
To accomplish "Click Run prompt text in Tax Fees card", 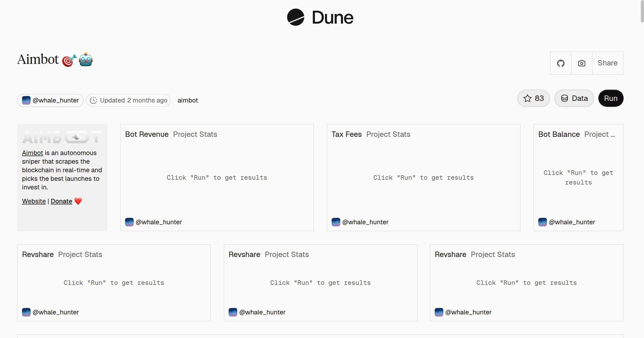I will pos(423,178).
